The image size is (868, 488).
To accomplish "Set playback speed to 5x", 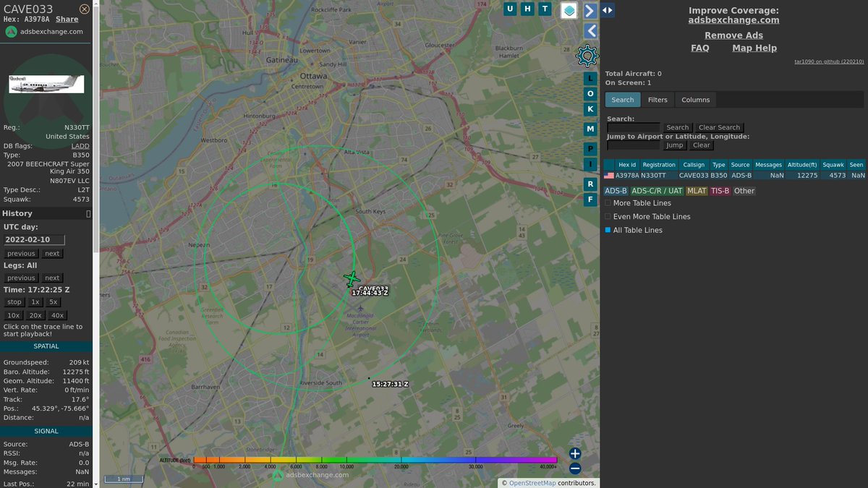I will point(54,302).
